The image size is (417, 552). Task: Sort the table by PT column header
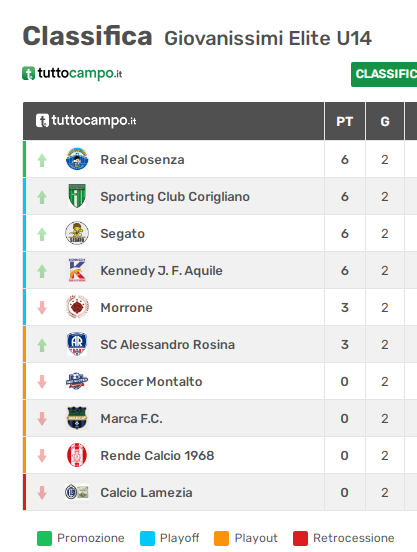(x=345, y=121)
